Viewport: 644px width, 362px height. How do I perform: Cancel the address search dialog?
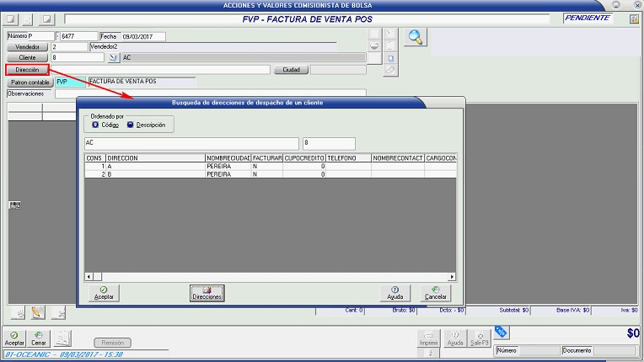[x=435, y=293]
